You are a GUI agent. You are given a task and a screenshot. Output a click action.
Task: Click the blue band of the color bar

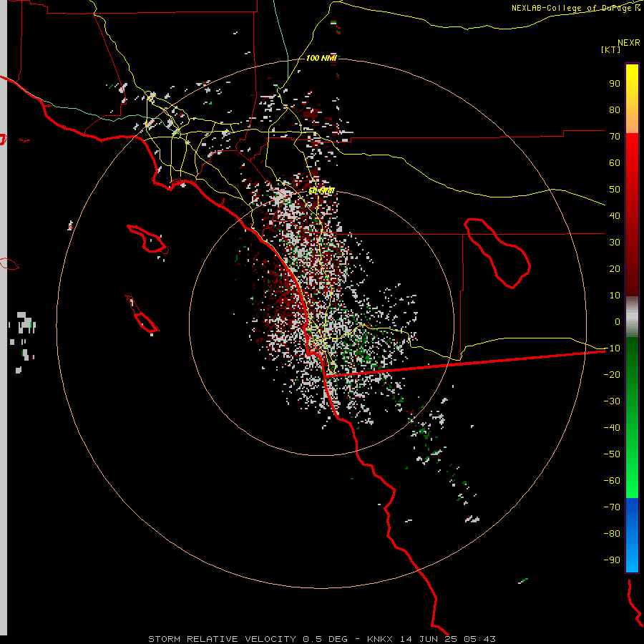632,535
